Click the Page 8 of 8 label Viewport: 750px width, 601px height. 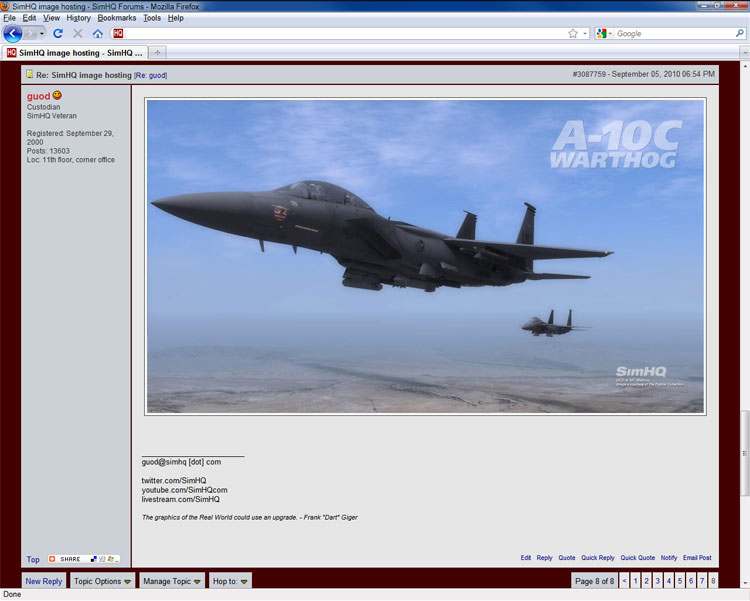click(595, 581)
